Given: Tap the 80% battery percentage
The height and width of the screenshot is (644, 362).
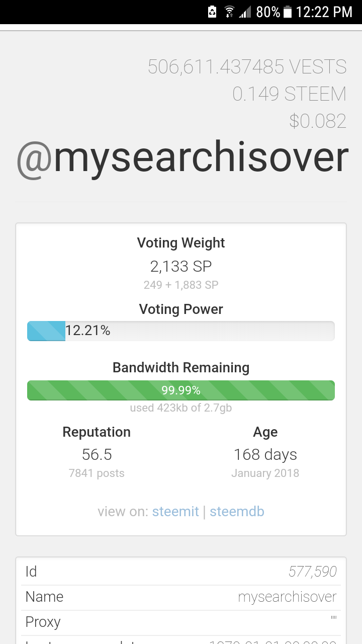Looking at the screenshot, I should point(268,12).
